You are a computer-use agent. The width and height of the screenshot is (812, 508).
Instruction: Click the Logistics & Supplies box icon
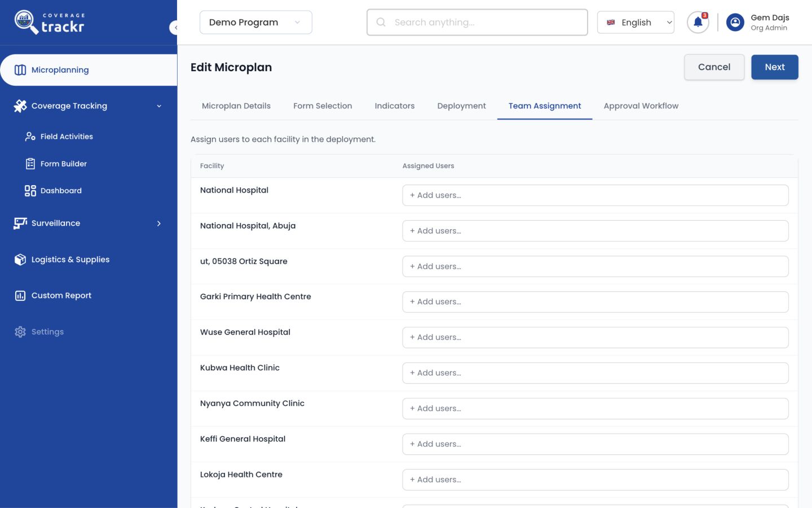click(20, 260)
